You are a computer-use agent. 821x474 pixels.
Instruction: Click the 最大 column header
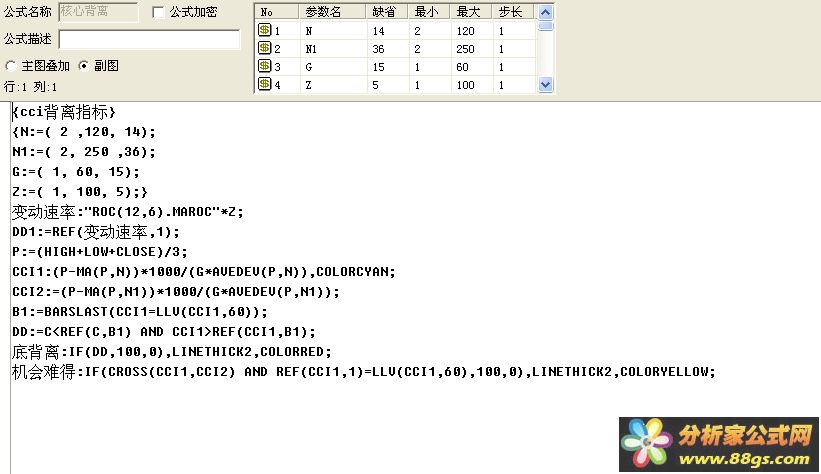pos(472,12)
